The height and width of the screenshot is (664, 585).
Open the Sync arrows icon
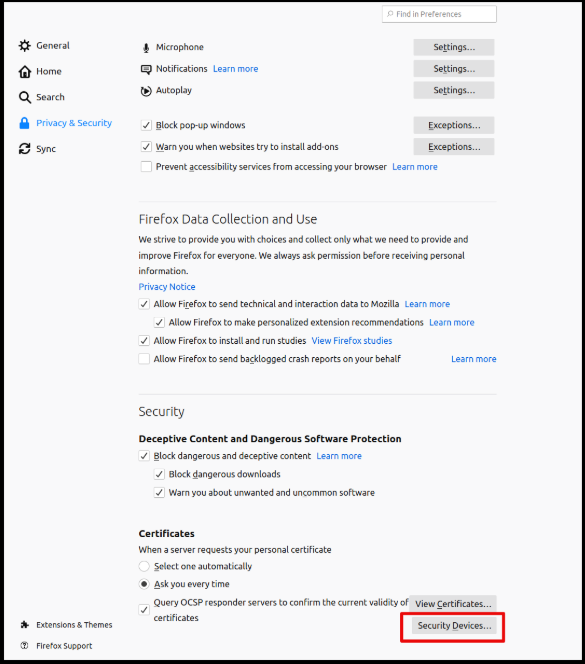click(25, 149)
